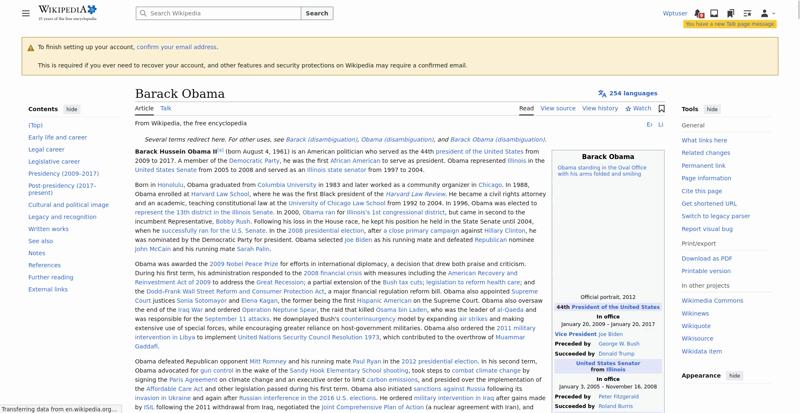Jump to Further reading section
This screenshot has height=413, width=800.
coord(51,277)
